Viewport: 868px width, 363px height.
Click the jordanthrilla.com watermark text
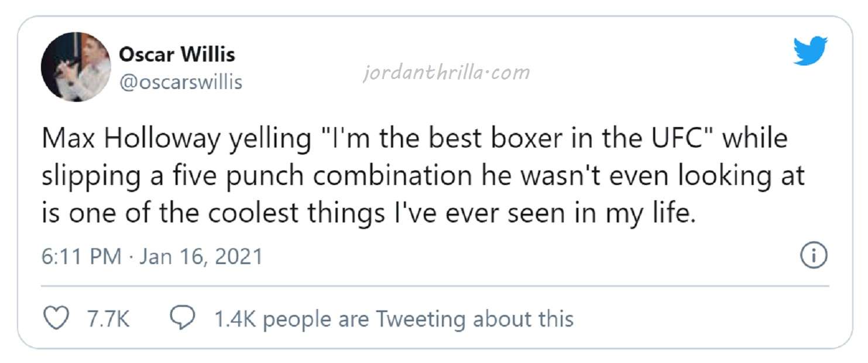(x=446, y=73)
